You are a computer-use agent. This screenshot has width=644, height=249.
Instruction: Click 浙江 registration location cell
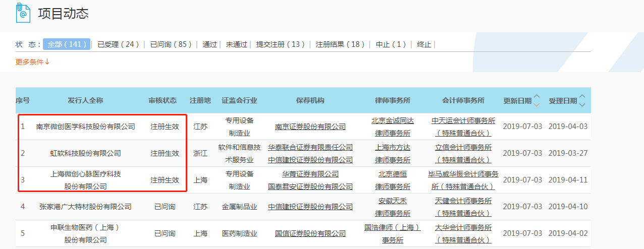coord(200,153)
